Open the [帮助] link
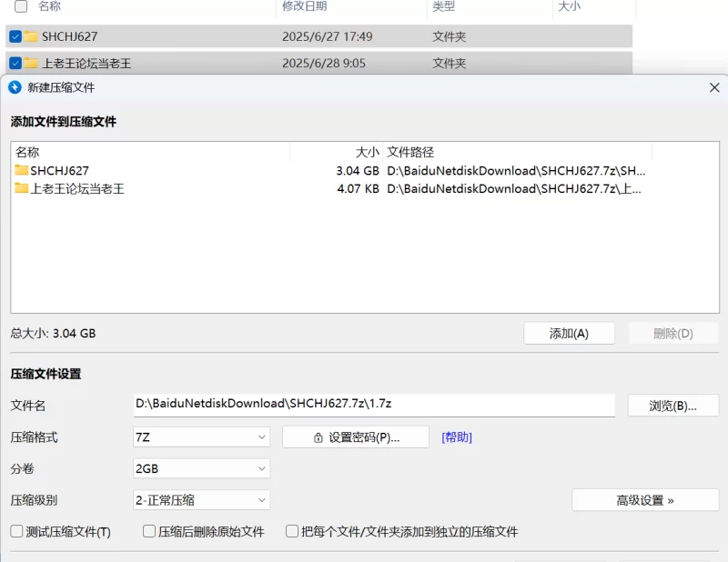This screenshot has height=562, width=728. (457, 437)
